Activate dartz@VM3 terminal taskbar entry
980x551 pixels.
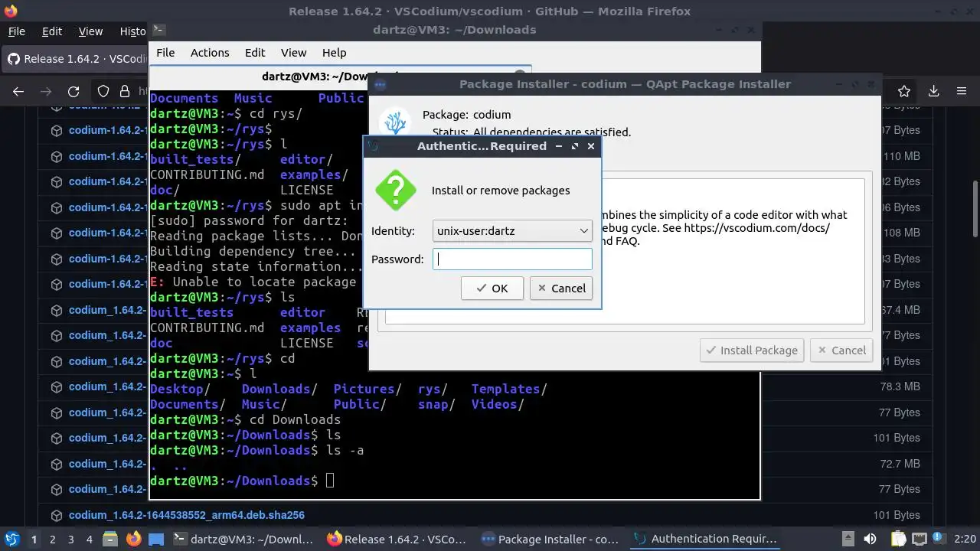pyautogui.click(x=243, y=539)
